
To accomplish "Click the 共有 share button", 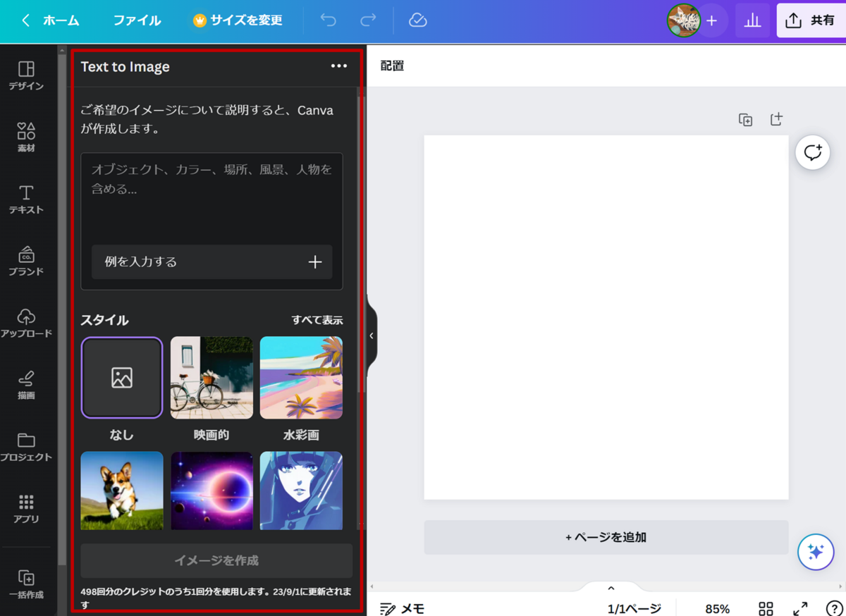I will 811,20.
